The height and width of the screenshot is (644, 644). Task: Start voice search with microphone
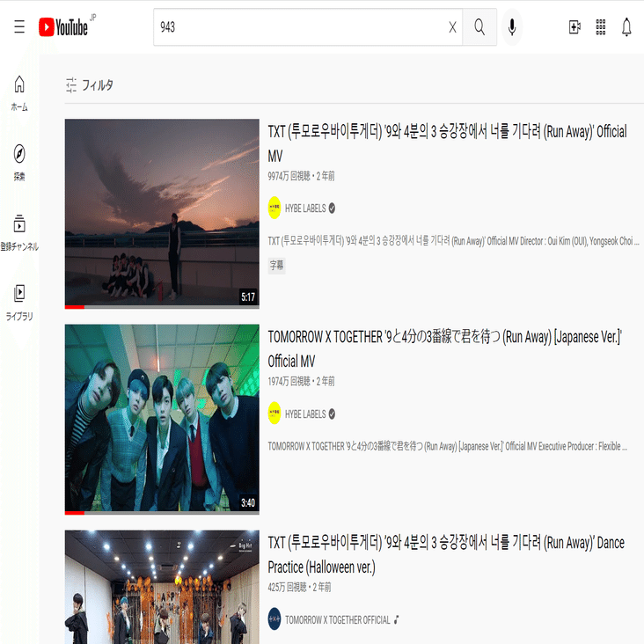(512, 27)
